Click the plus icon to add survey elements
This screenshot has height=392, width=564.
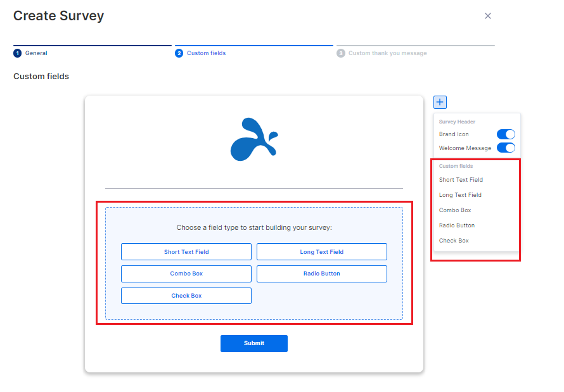tap(440, 102)
